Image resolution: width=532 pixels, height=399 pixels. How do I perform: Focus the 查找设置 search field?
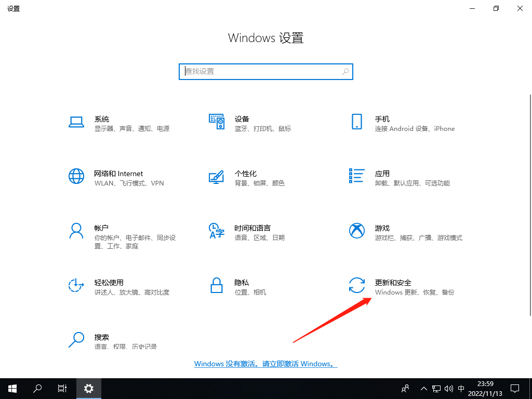pyautogui.click(x=266, y=72)
